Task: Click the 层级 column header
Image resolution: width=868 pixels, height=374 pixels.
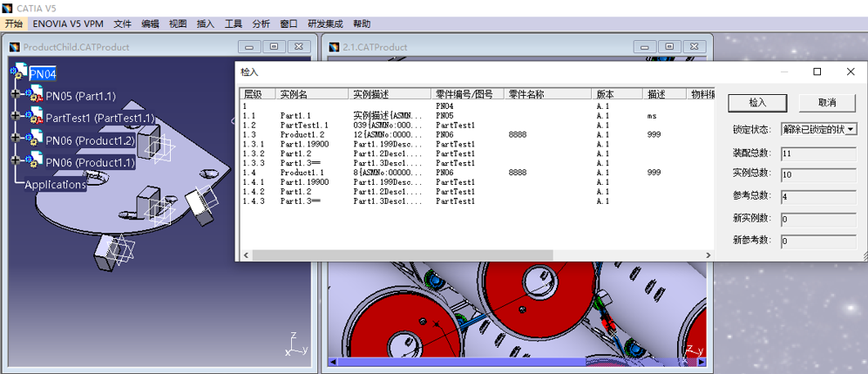Action: tap(257, 93)
